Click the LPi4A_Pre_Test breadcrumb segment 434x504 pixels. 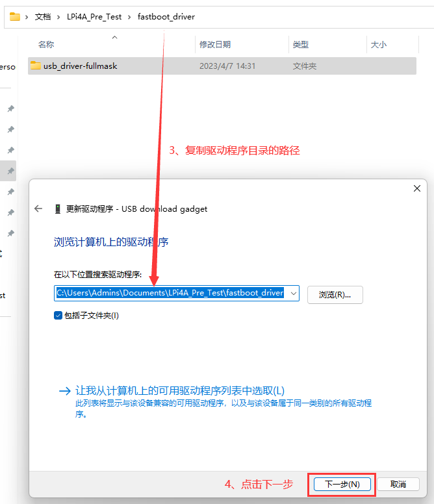[94, 17]
